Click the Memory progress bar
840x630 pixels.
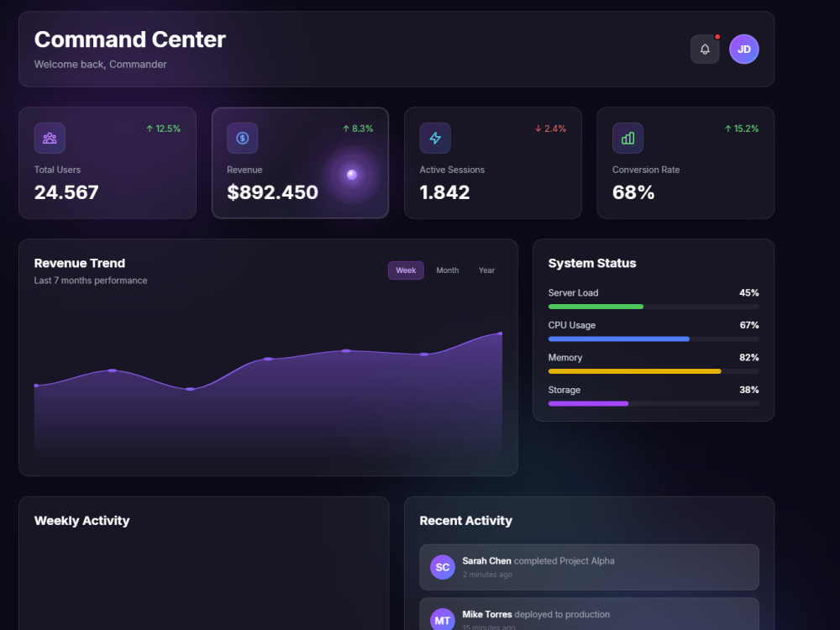(654, 371)
